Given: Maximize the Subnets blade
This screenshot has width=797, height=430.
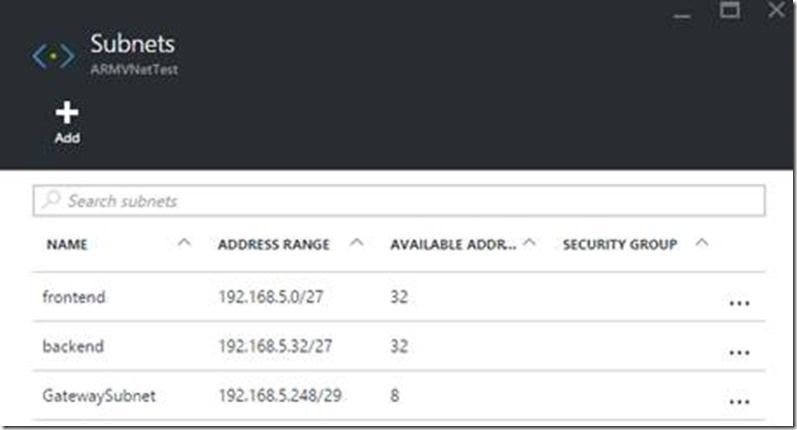Looking at the screenshot, I should [x=729, y=10].
